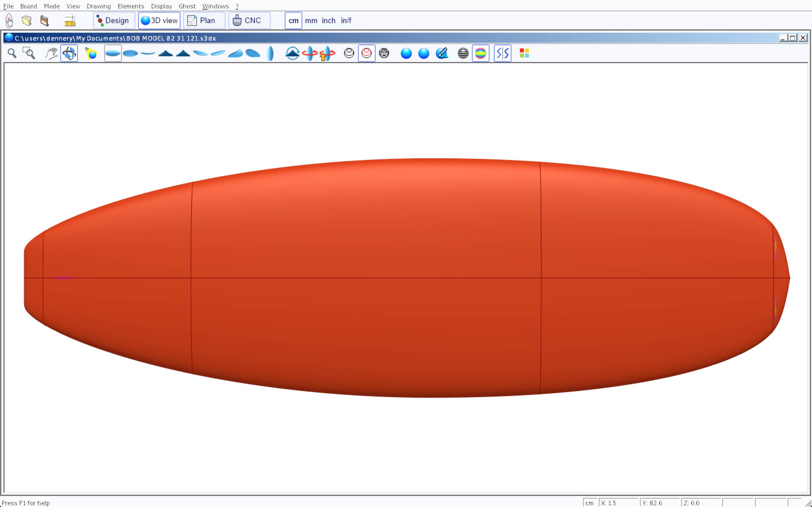Toggle the 3D rotate view tool

pos(69,53)
